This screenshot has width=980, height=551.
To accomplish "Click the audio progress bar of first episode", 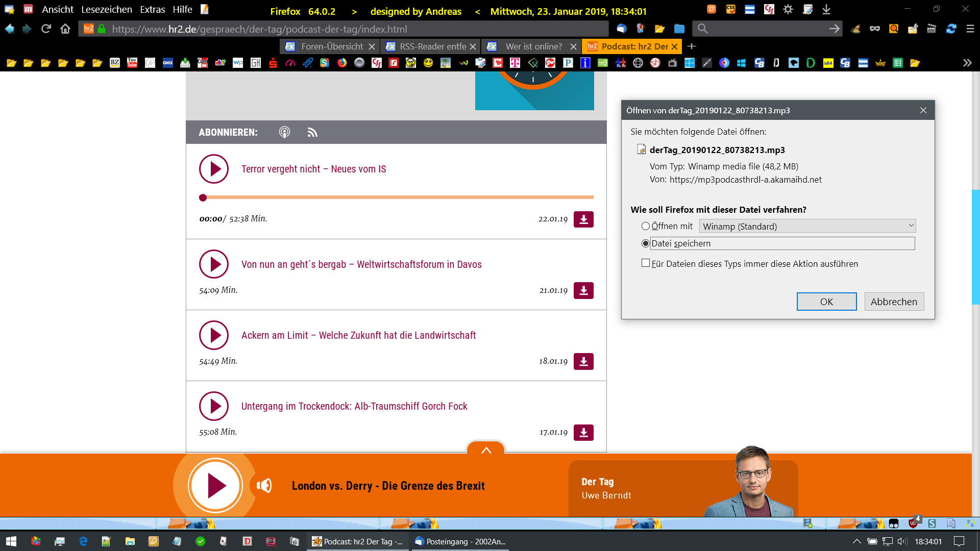I will (x=398, y=197).
